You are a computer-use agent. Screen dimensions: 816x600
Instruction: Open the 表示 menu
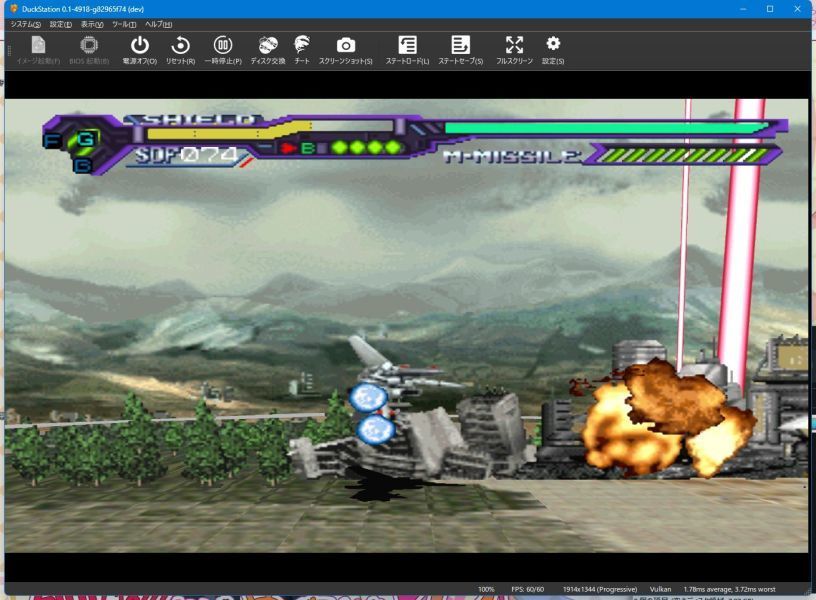92,24
